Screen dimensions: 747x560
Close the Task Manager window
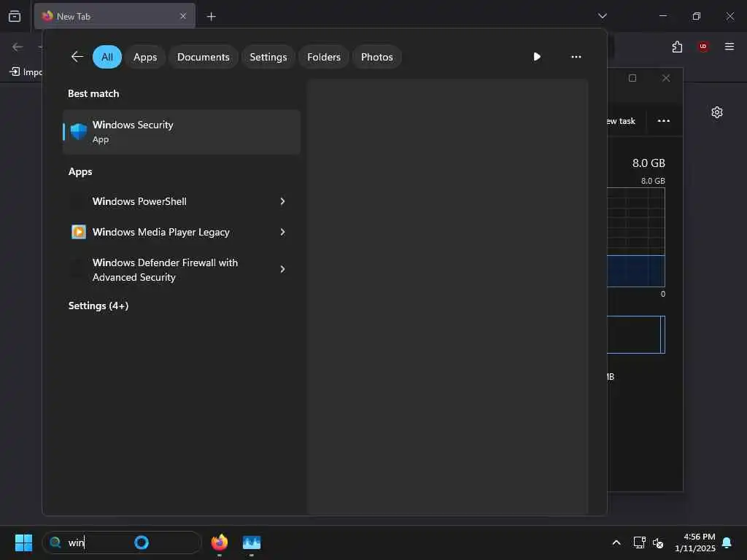click(x=666, y=78)
